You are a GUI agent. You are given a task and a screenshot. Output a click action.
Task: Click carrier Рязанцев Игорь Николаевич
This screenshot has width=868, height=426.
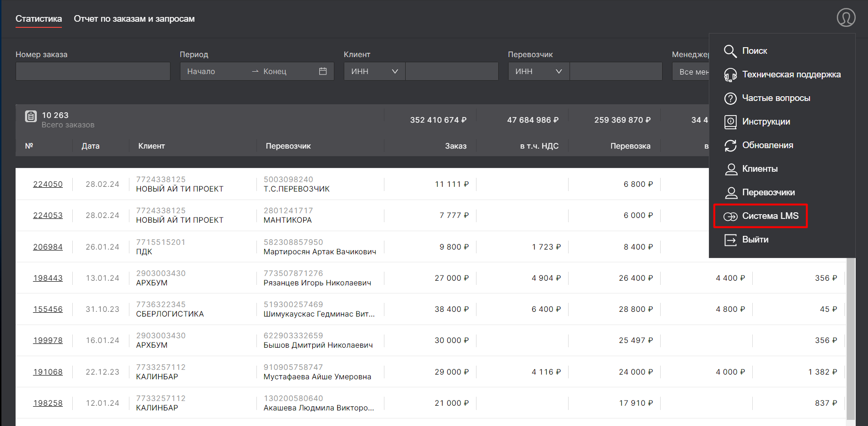[x=317, y=283]
